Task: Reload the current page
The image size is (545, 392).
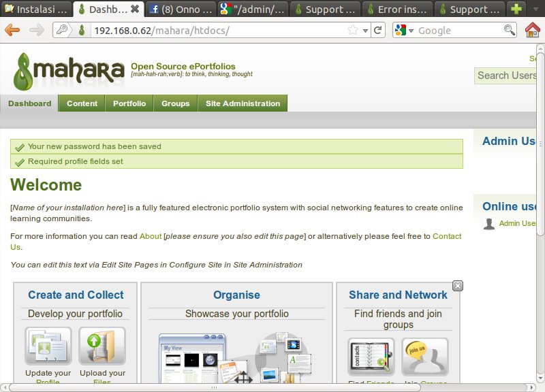Action: tap(378, 31)
